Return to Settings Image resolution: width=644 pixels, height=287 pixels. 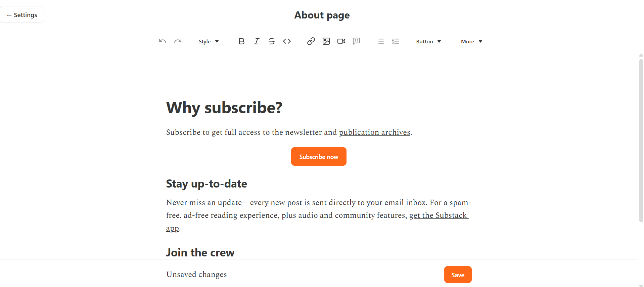click(22, 14)
